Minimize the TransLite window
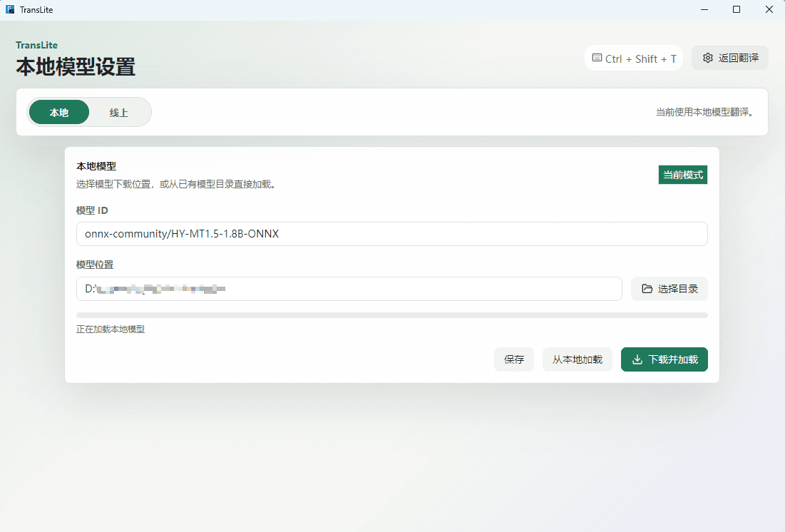785x532 pixels. coord(704,9)
